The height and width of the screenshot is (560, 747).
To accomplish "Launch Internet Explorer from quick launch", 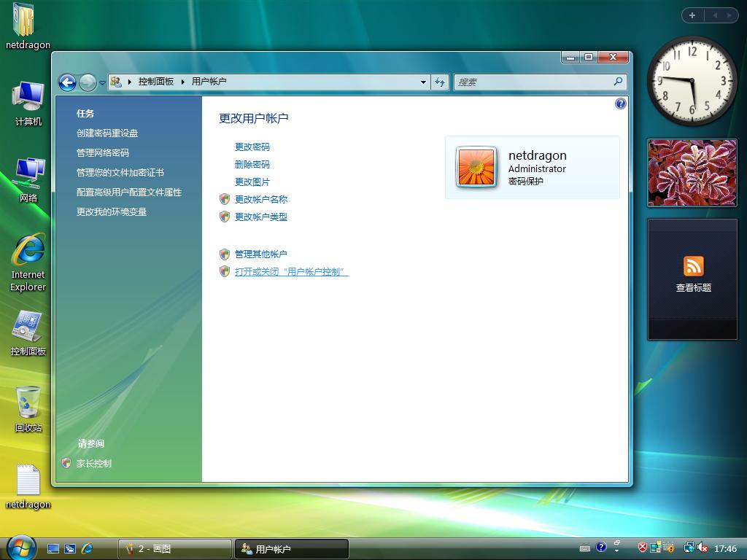I will (x=88, y=548).
